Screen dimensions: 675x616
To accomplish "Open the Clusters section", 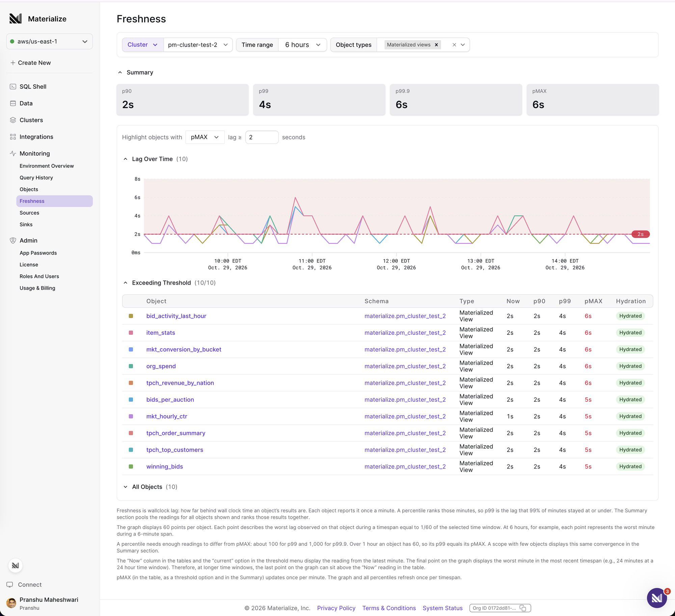I will coord(31,120).
